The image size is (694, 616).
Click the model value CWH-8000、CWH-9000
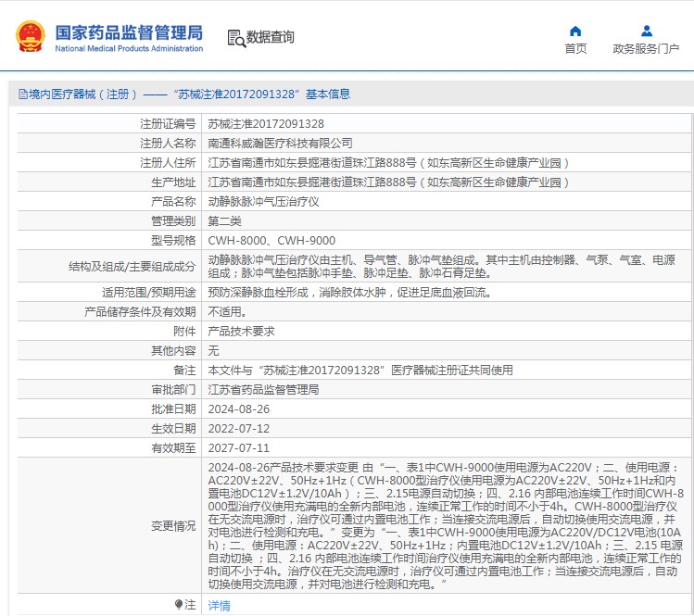click(271, 240)
